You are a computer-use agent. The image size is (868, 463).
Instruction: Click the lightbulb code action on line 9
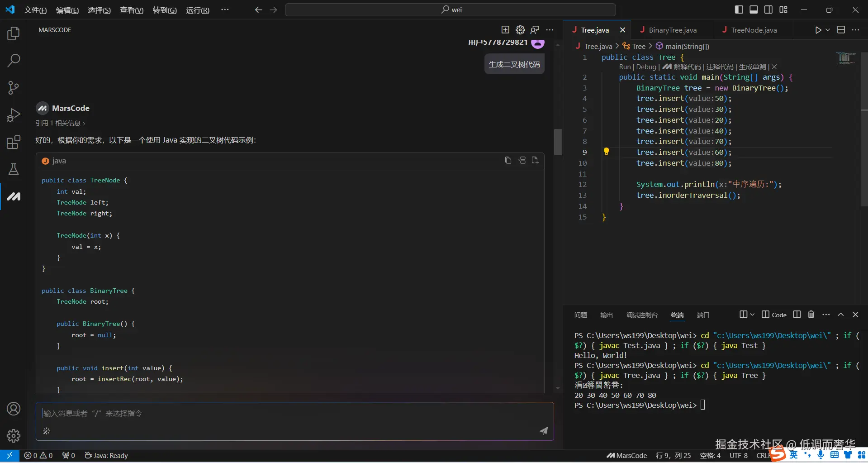(x=607, y=152)
